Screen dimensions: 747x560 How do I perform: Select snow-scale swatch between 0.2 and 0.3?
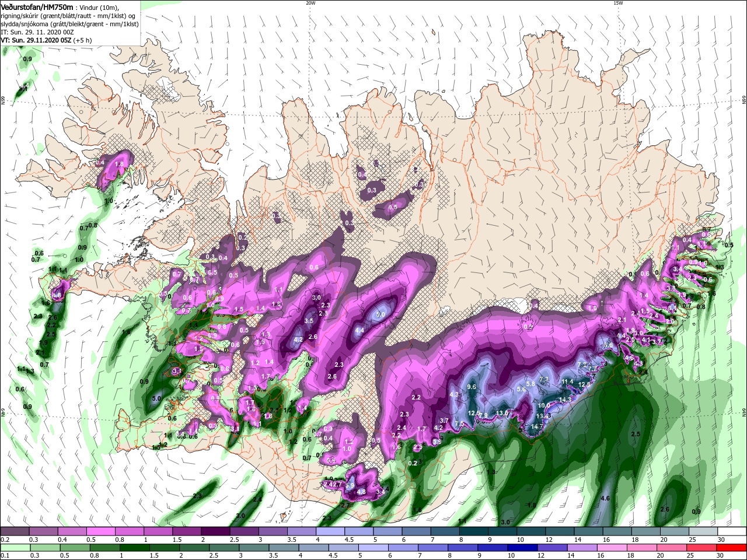(x=15, y=531)
